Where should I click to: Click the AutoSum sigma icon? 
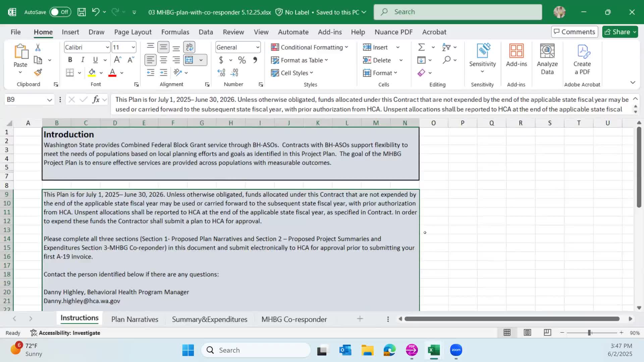click(421, 47)
